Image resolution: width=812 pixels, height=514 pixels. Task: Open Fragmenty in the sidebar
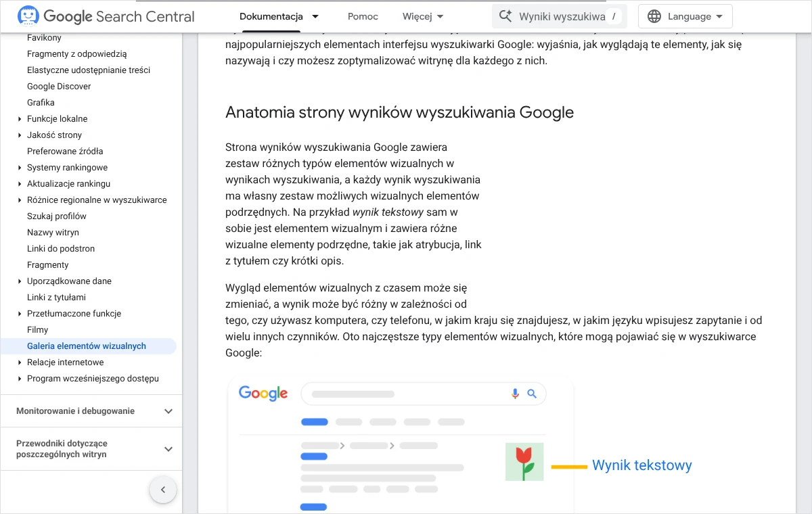pyautogui.click(x=48, y=265)
